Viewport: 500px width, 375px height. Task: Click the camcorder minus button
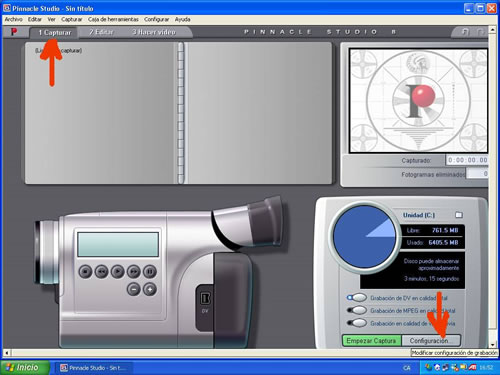[x=134, y=289]
